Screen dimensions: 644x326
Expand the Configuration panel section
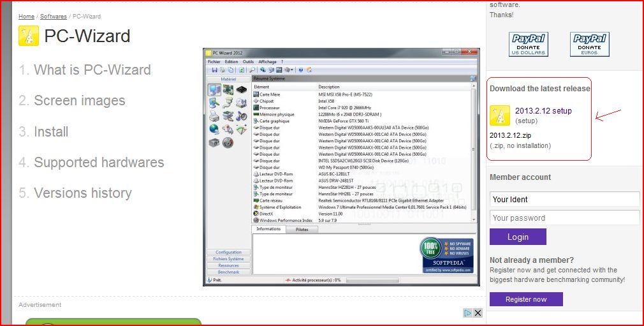(228, 252)
